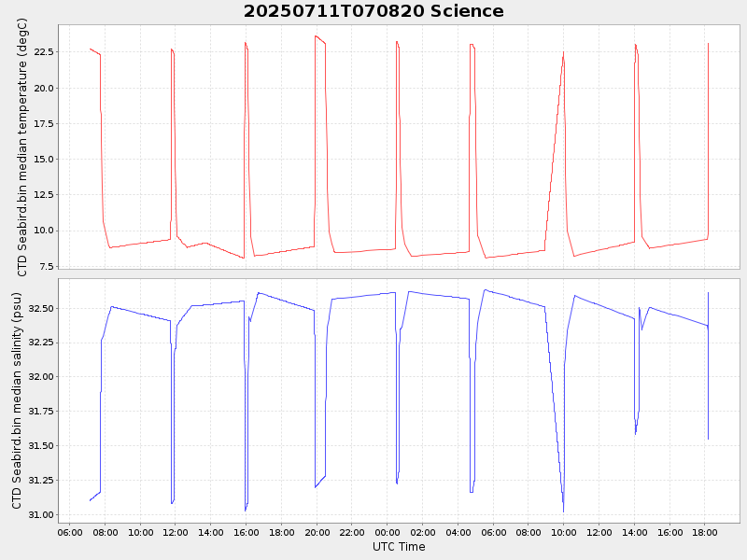Click the 15.0 temperature tick label
Screen dimensions: 747x560
tap(44, 159)
